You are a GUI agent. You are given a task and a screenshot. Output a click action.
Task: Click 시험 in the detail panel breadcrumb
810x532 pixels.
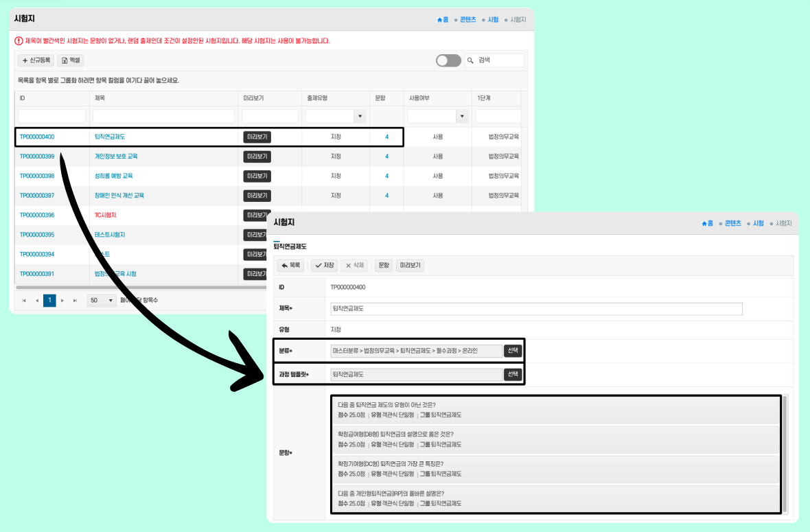(x=759, y=223)
